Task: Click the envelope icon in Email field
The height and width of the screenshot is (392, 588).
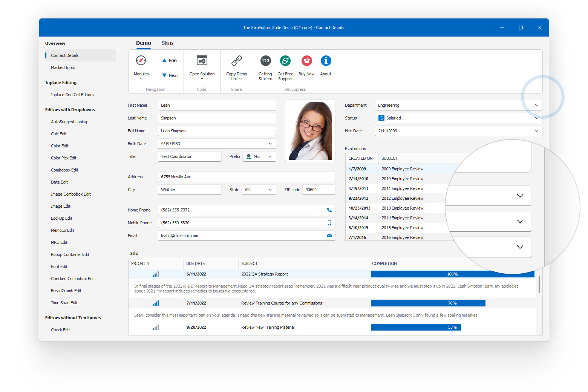Action: [x=329, y=236]
